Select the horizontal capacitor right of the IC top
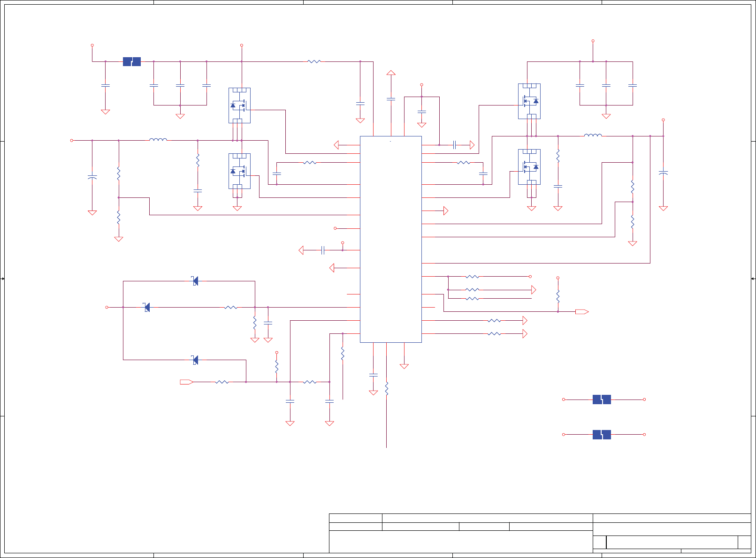 click(x=455, y=145)
